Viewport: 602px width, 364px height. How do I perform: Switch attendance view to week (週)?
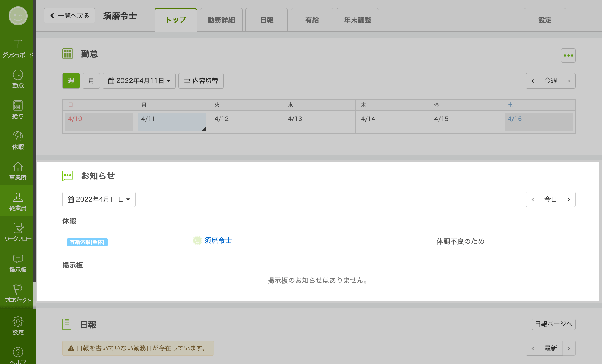tap(71, 81)
